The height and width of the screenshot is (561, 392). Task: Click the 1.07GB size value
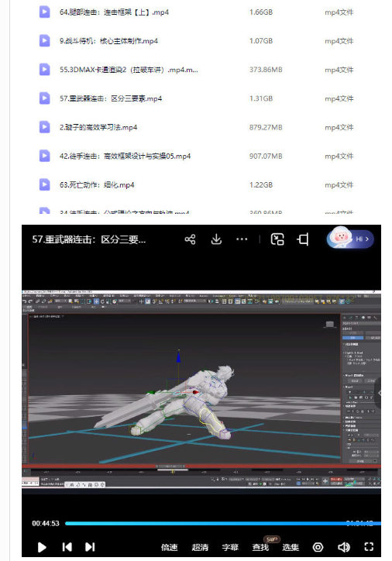(x=261, y=41)
